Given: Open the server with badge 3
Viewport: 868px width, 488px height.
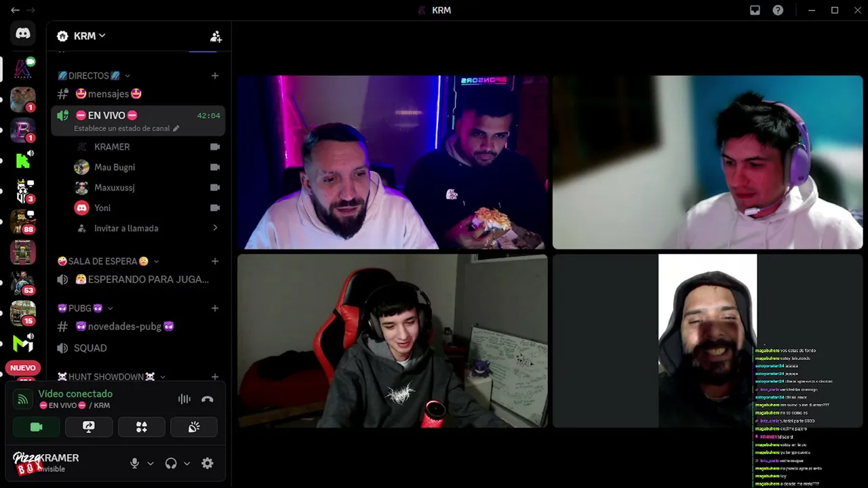Looking at the screenshot, I should click(23, 191).
